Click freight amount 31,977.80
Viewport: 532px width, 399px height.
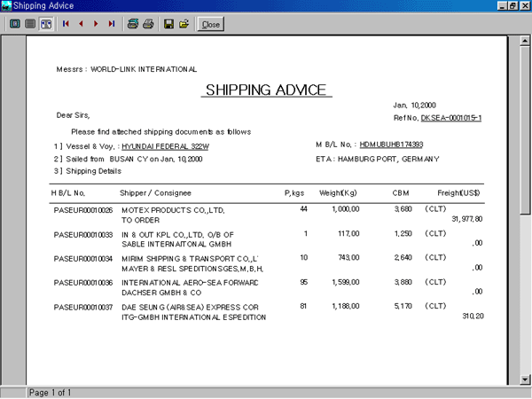pos(467,219)
